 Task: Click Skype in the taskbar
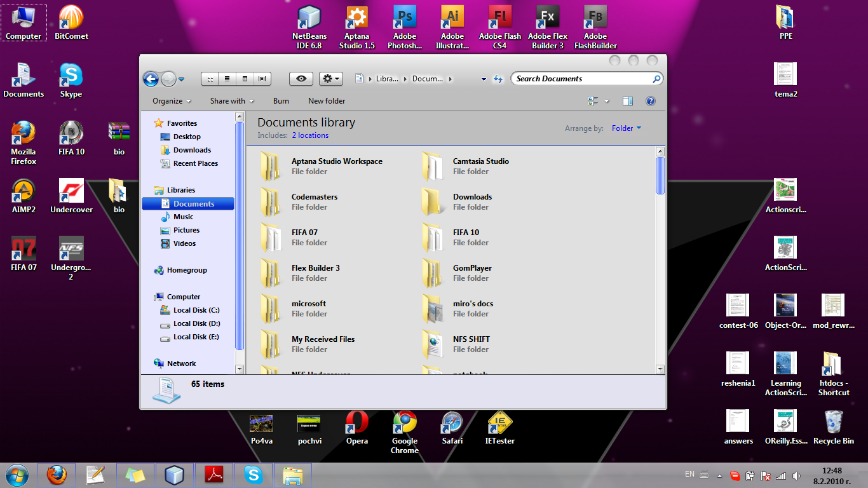254,475
